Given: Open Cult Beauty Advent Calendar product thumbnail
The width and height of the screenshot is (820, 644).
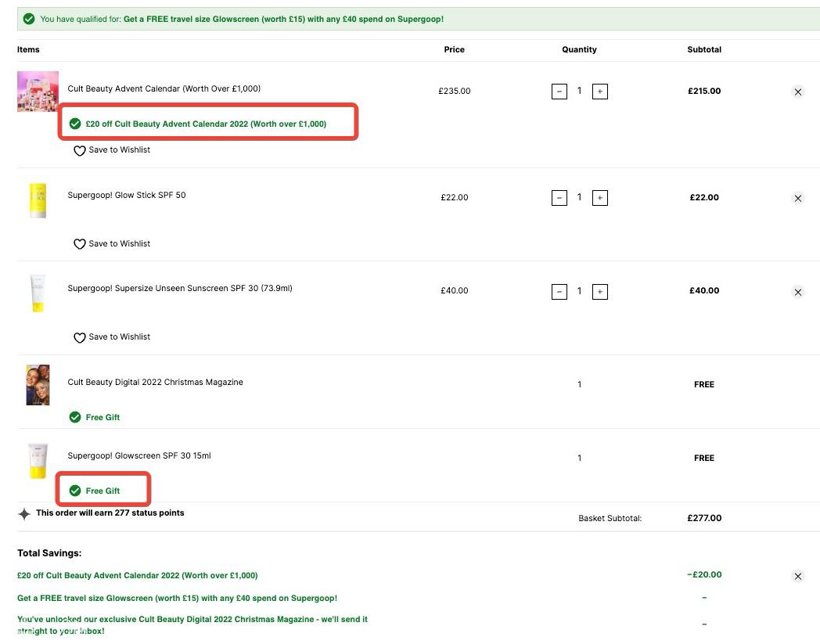Looking at the screenshot, I should pyautogui.click(x=38, y=92).
